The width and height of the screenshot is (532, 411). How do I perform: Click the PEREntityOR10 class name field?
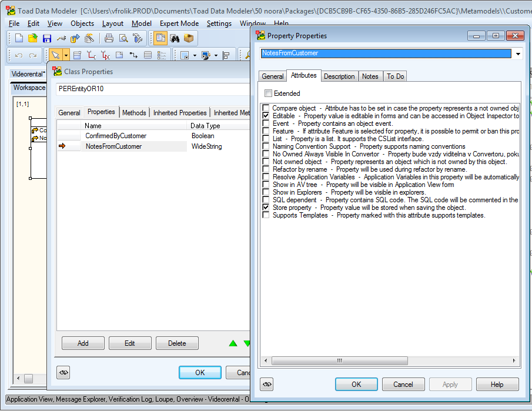[x=153, y=89]
